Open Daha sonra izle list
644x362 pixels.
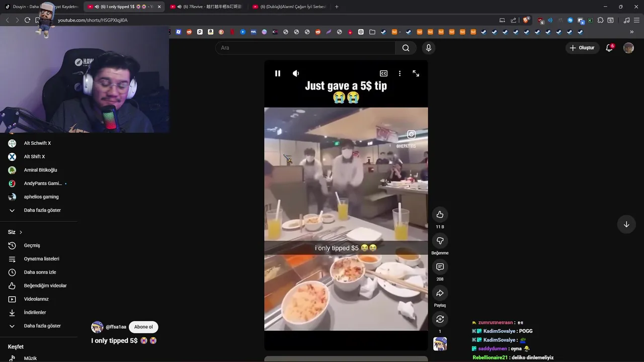(x=39, y=272)
